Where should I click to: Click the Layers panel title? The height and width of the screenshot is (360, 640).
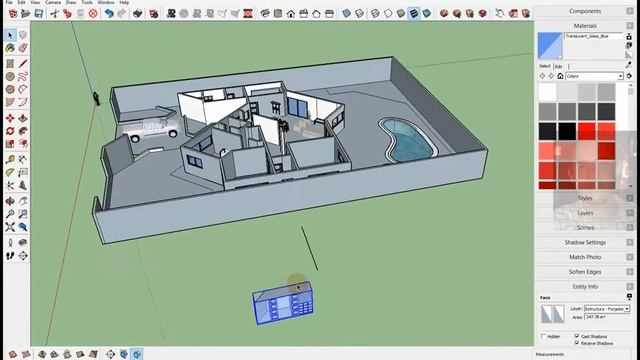585,213
